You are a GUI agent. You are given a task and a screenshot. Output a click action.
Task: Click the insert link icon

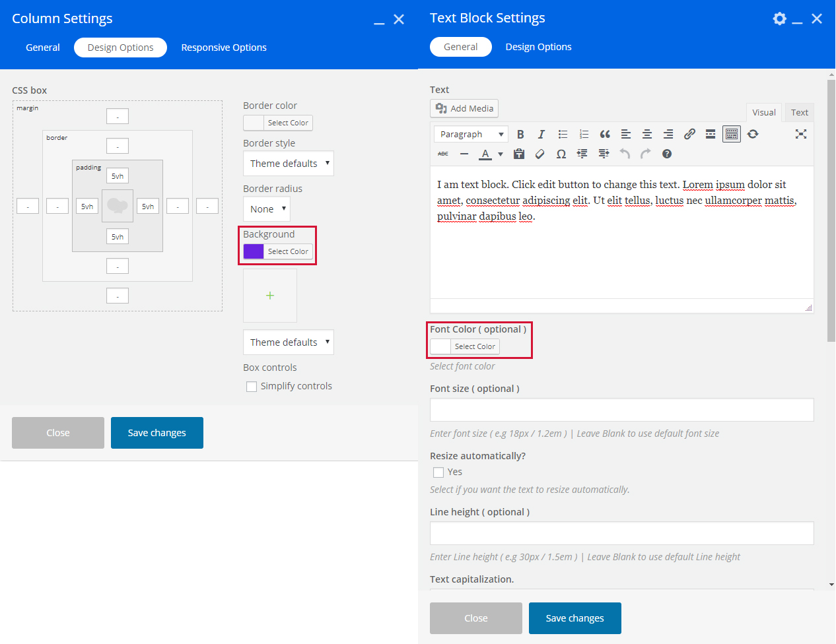coord(689,134)
